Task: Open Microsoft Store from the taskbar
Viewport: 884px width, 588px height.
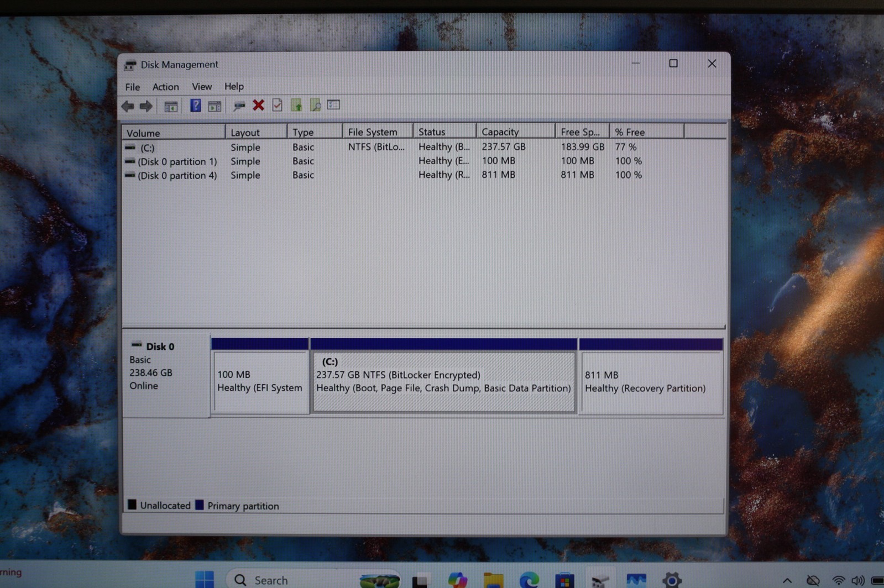Action: click(x=564, y=580)
